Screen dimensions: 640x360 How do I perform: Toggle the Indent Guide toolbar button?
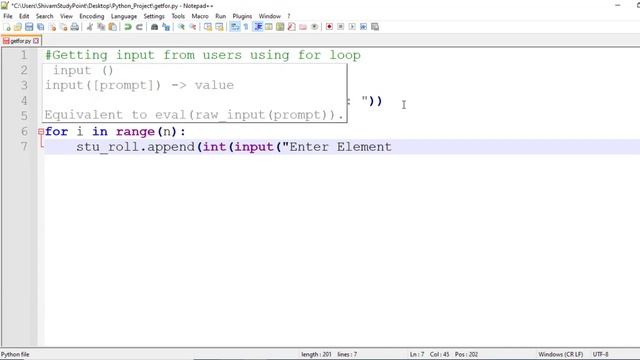click(x=258, y=27)
